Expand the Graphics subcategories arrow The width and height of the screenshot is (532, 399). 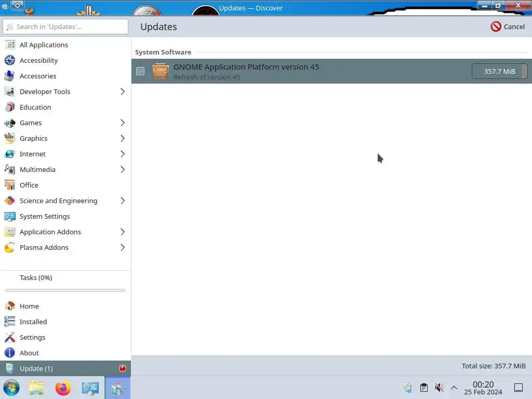[x=123, y=138]
